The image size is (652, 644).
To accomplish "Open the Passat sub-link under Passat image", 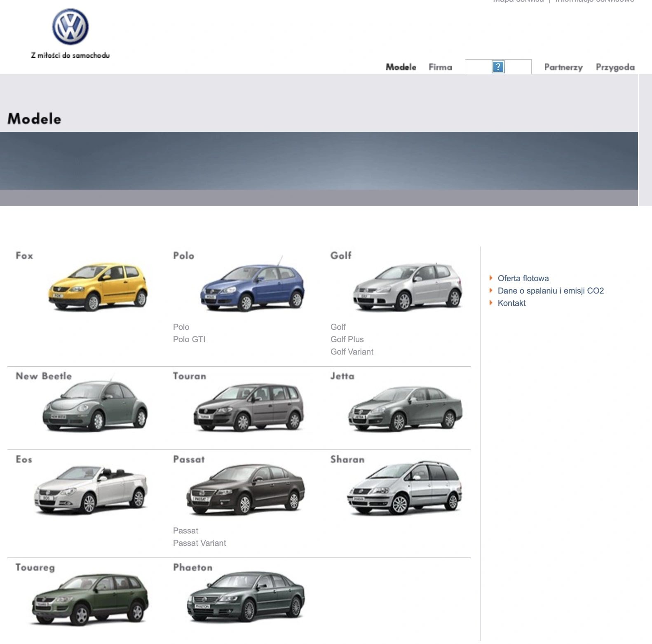I will (186, 531).
